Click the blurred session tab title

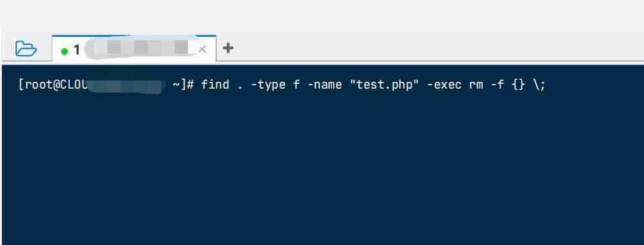tap(139, 48)
